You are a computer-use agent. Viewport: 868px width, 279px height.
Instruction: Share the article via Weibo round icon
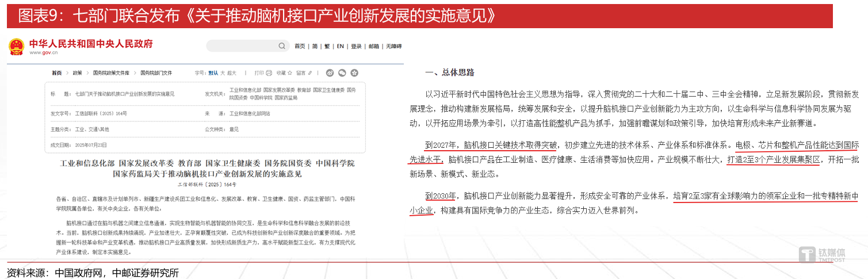click(330, 73)
